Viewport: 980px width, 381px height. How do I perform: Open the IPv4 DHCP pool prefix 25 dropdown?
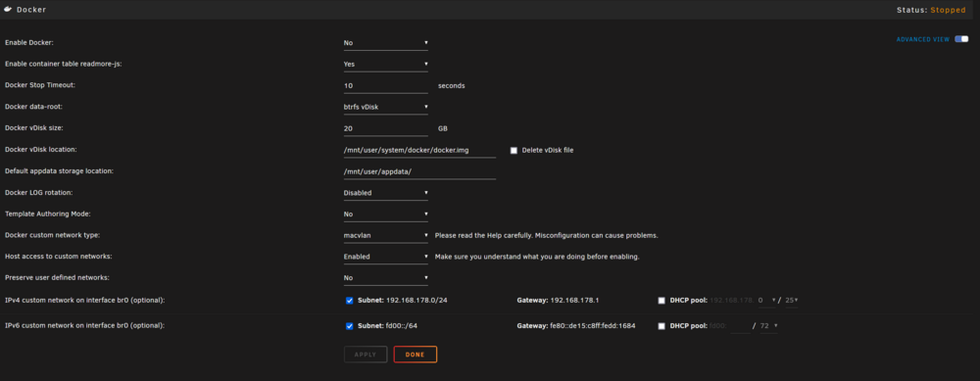point(791,301)
